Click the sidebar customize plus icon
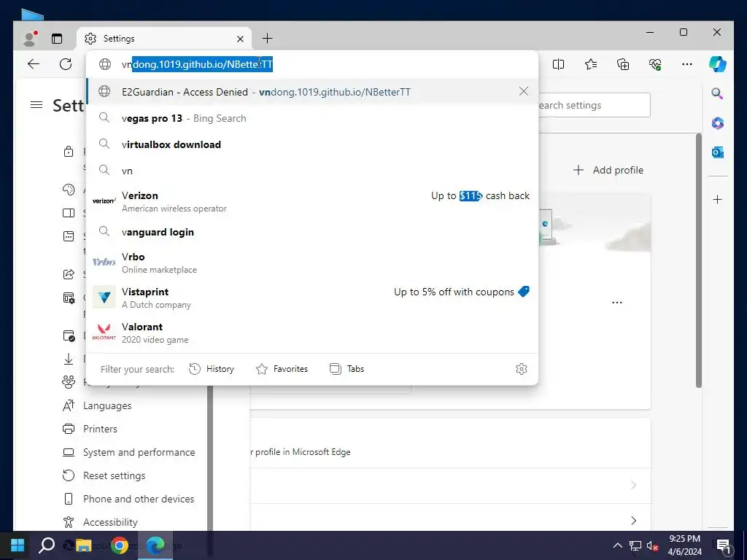The image size is (747, 560). point(718,200)
